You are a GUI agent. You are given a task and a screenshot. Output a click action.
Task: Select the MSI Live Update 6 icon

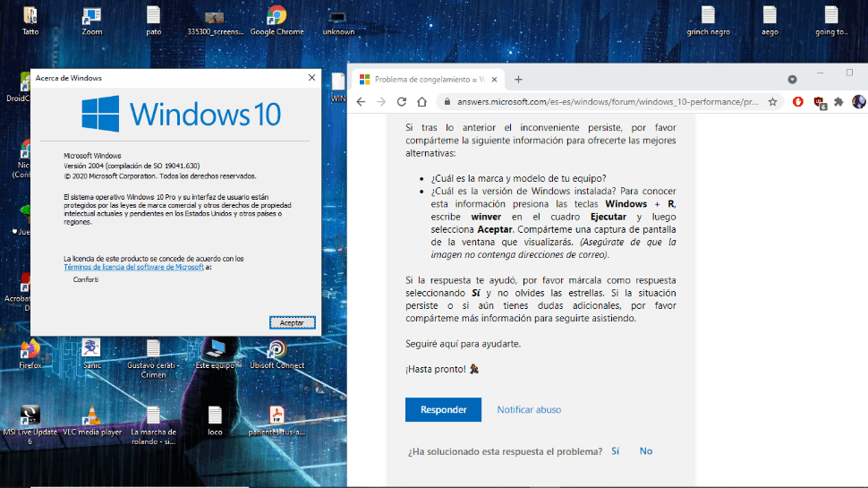(x=30, y=425)
